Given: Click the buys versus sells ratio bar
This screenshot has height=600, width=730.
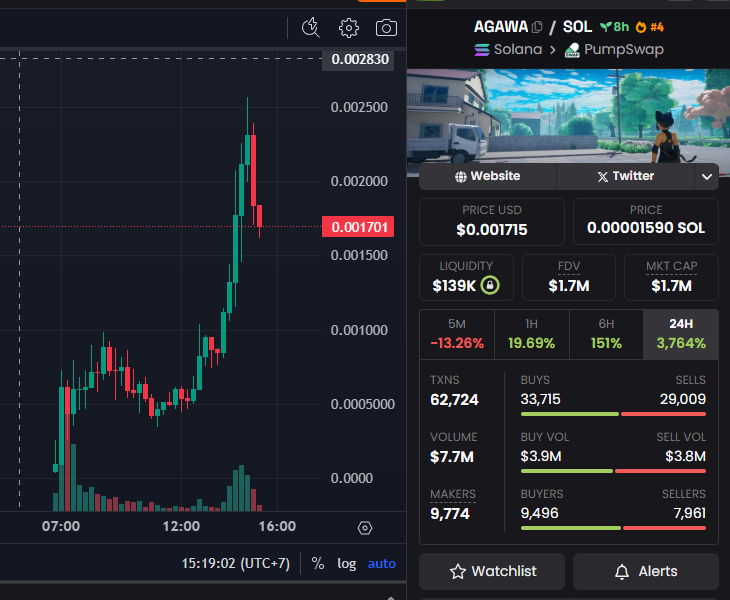Looking at the screenshot, I should [x=613, y=414].
